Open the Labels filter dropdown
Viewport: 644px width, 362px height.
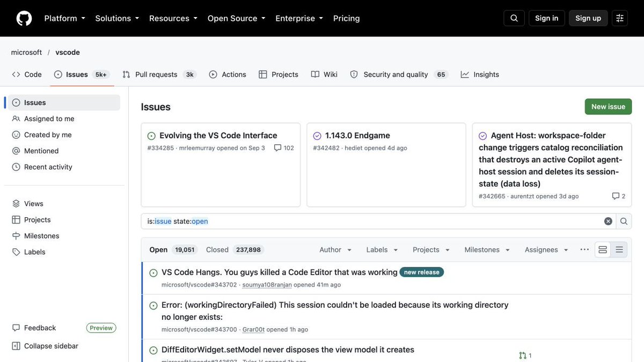coord(383,250)
